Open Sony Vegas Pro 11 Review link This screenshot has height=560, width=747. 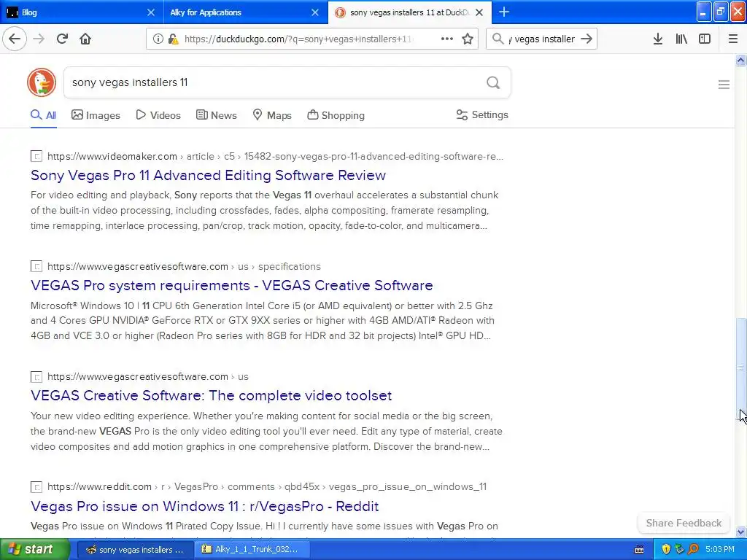click(x=208, y=175)
